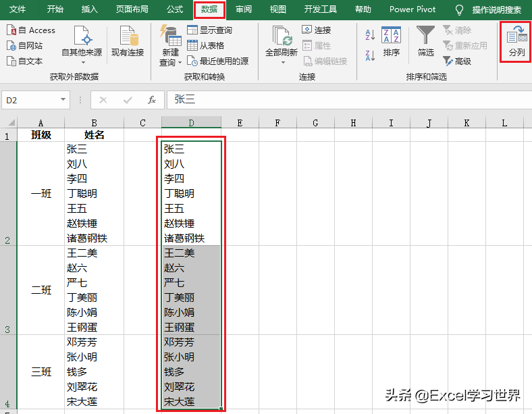Click 丁聪明 in column B
Viewport: 532px width, 414px height.
pos(82,194)
